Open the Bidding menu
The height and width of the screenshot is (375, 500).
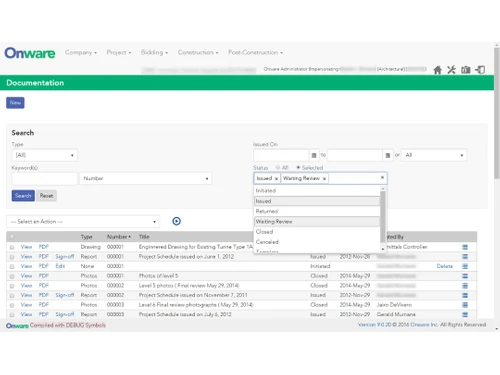pyautogui.click(x=154, y=52)
